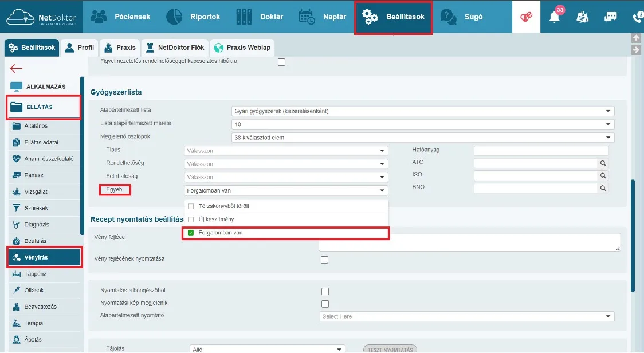Click the main page vertical scrollbar
Screen dimensions: 644x353
pos(633,236)
